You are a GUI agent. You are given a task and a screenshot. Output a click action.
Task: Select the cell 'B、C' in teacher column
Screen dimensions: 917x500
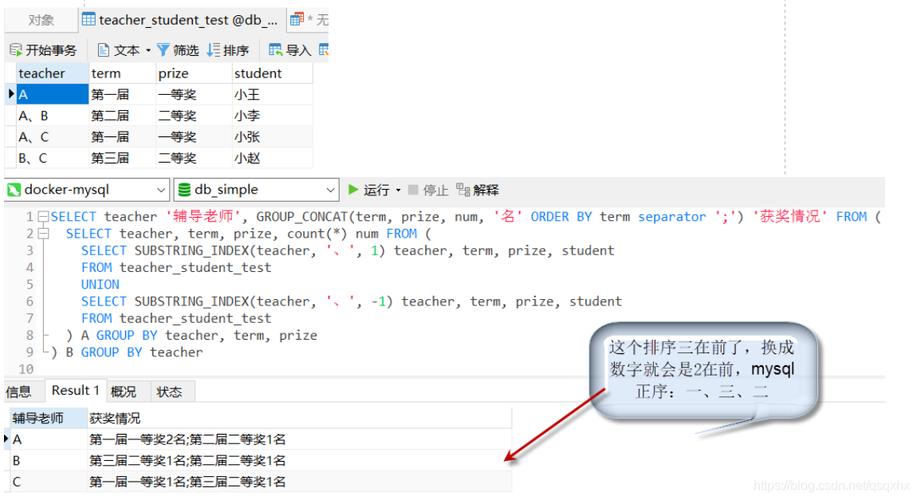pos(52,158)
